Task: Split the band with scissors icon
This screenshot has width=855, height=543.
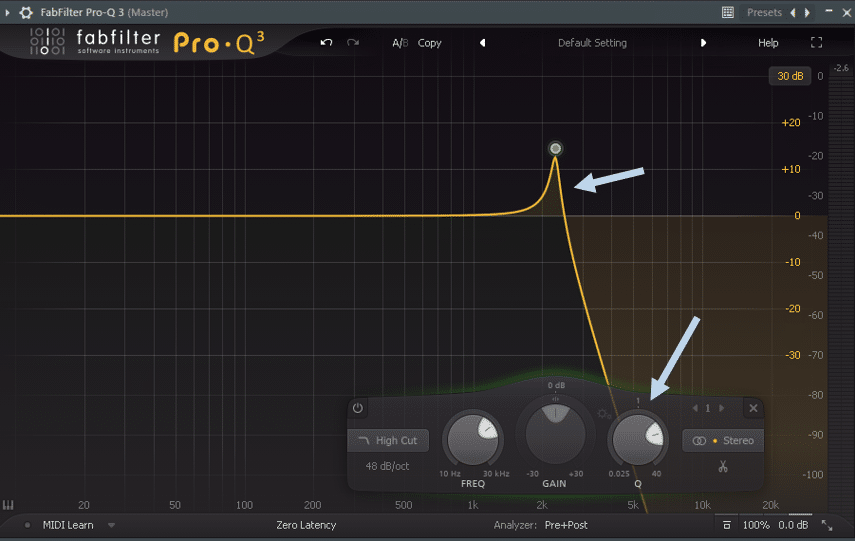Action: [x=723, y=467]
